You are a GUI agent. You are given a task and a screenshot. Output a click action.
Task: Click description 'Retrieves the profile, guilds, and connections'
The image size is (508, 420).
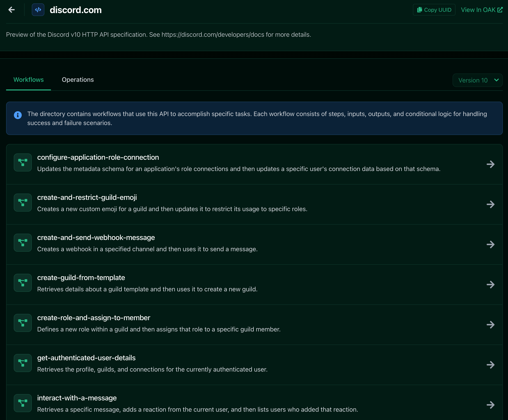click(x=152, y=370)
